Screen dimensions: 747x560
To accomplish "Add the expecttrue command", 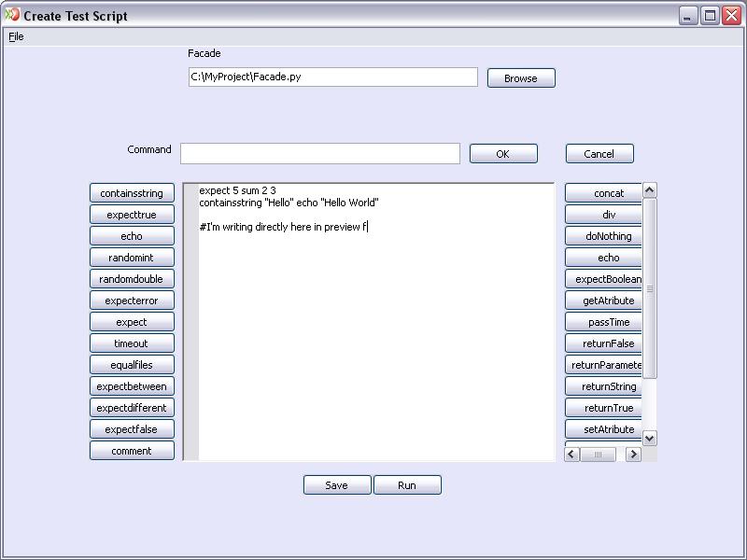I will [x=132, y=215].
